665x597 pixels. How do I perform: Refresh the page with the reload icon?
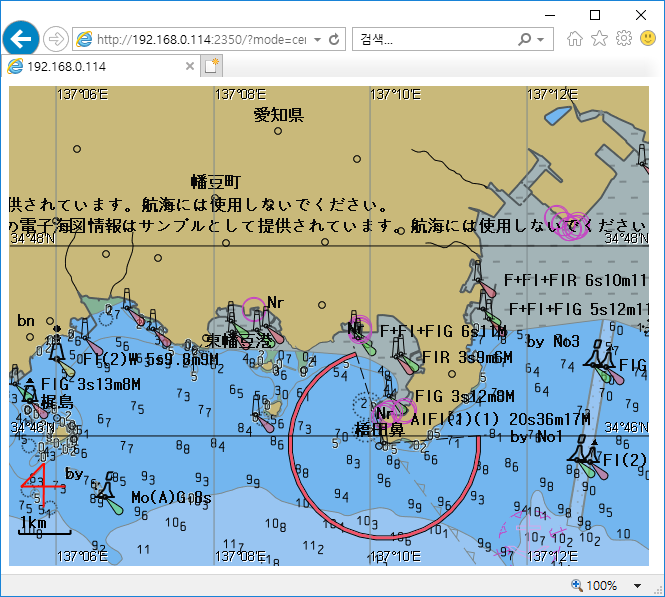point(335,40)
